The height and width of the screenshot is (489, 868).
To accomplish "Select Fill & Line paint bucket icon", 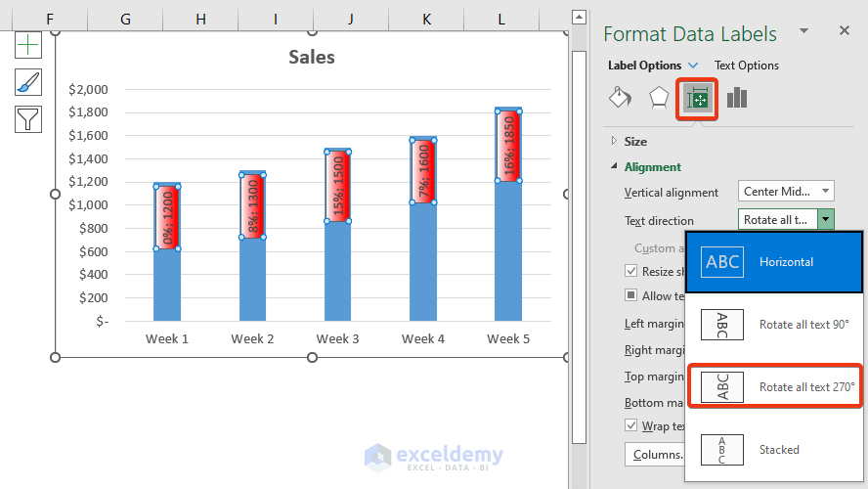I will click(620, 98).
